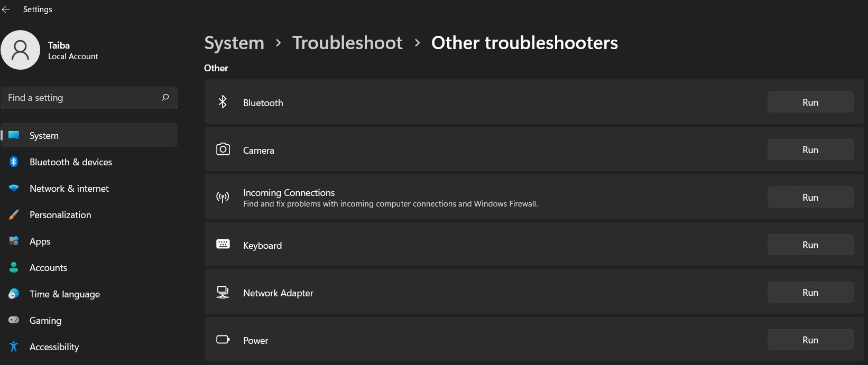Click the Camera troubleshooter icon
Viewport: 868px width, 365px height.
[223, 149]
